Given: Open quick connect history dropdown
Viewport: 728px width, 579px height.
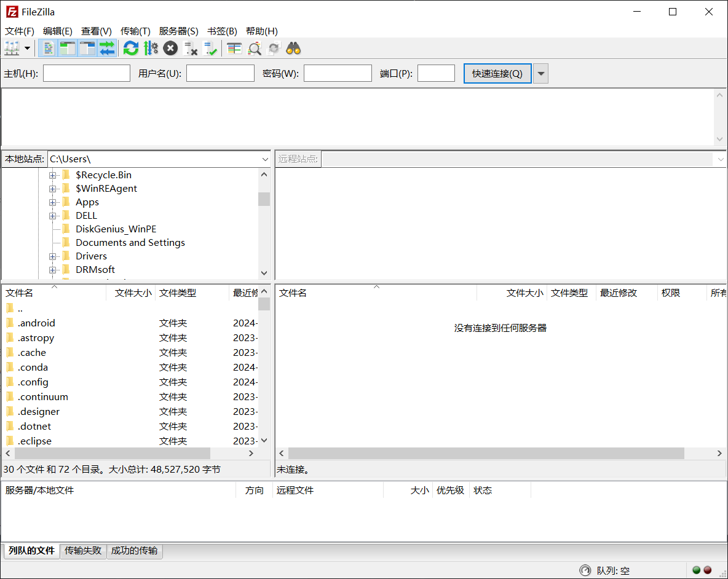Looking at the screenshot, I should point(541,73).
